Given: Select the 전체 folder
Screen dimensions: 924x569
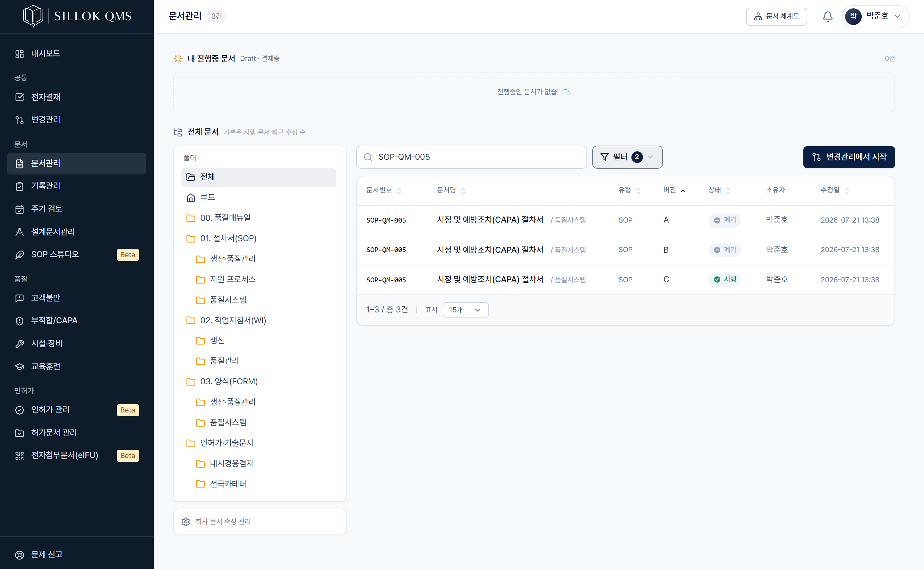Looking at the screenshot, I should pos(258,177).
